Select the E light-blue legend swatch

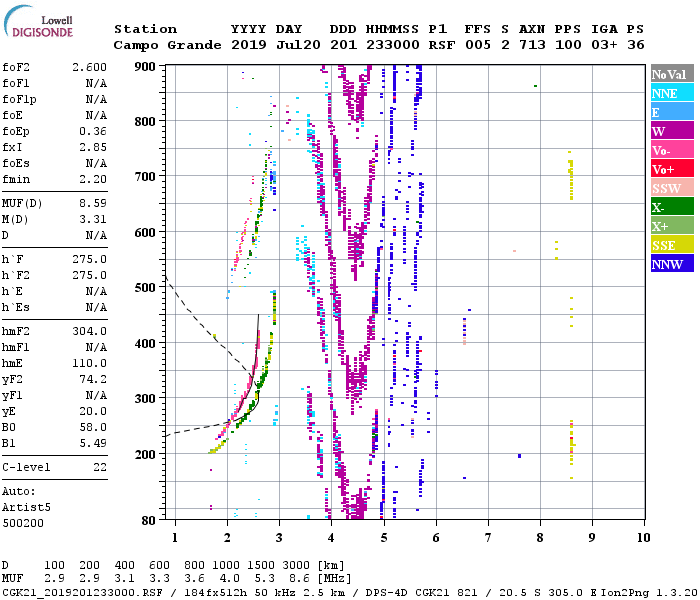coord(672,112)
